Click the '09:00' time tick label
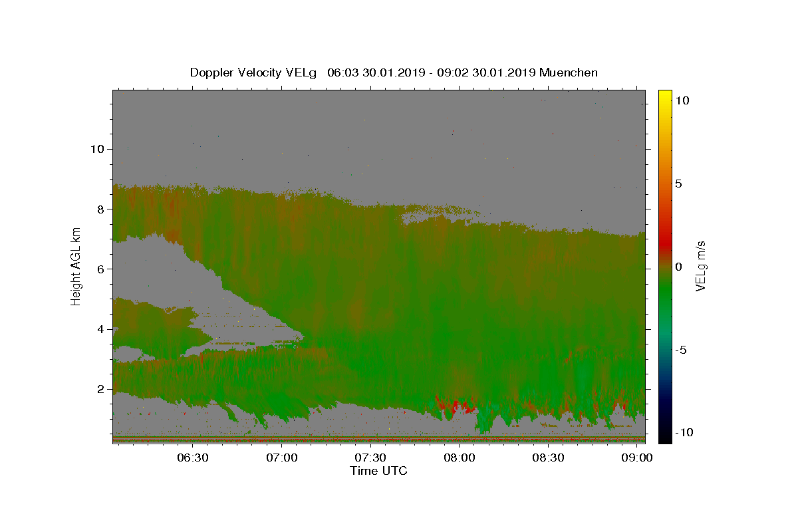The image size is (798, 532). pos(637,458)
